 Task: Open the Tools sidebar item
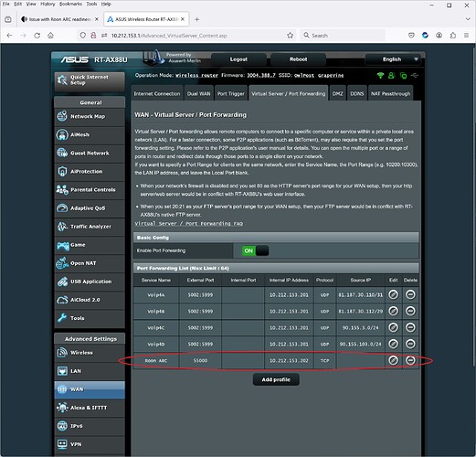click(x=90, y=318)
